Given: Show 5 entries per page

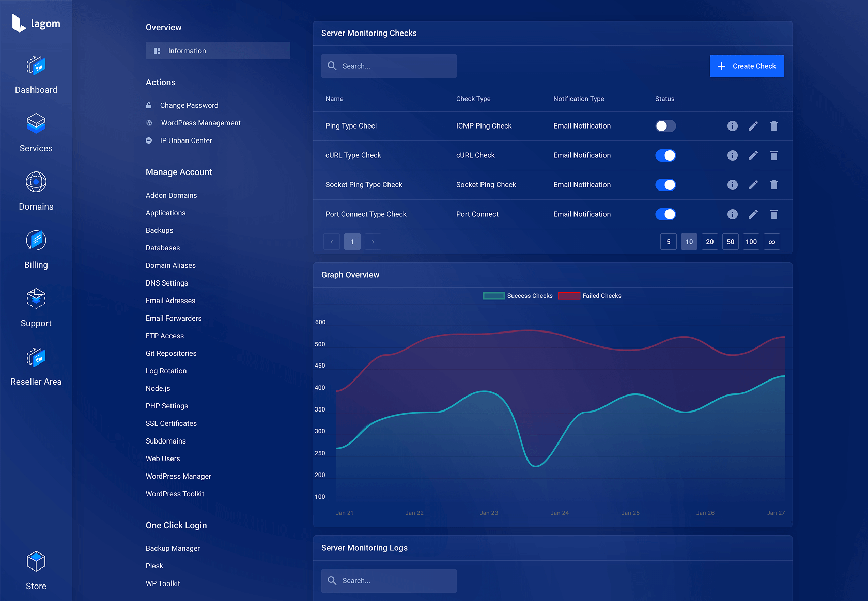Looking at the screenshot, I should 669,242.
